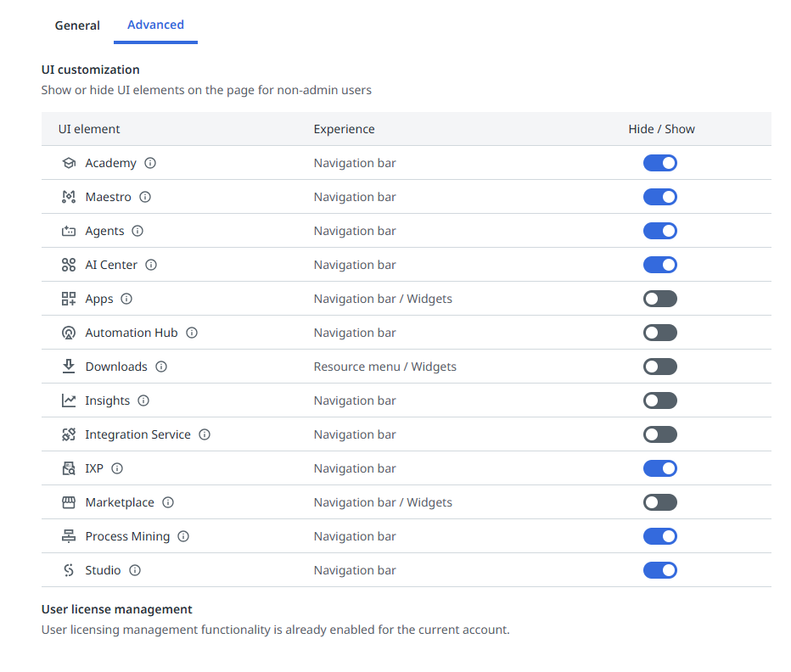
Task: Switch to the General tab
Action: tap(77, 25)
